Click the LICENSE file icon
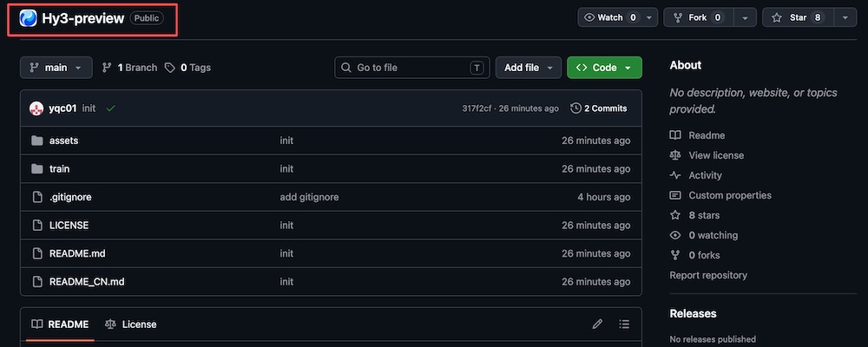868x347 pixels. point(37,226)
